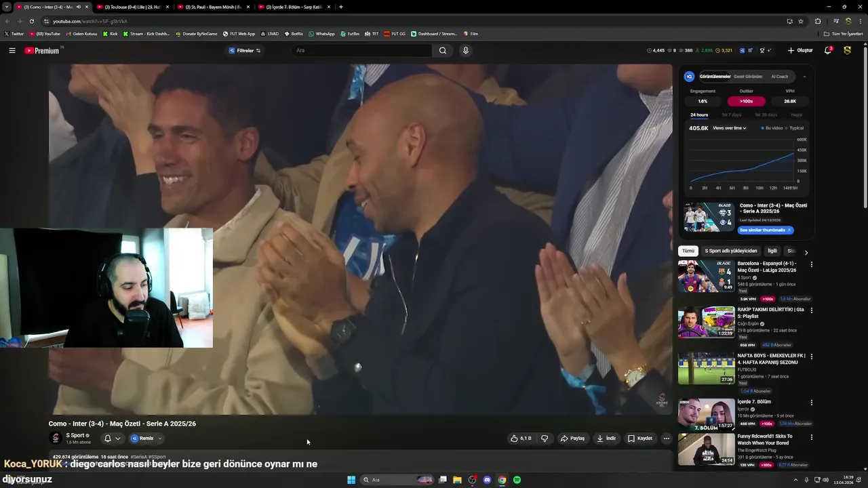Switch to İçerde 7. Bölüm browser tab
This screenshot has width=868, height=488.
tap(294, 7)
